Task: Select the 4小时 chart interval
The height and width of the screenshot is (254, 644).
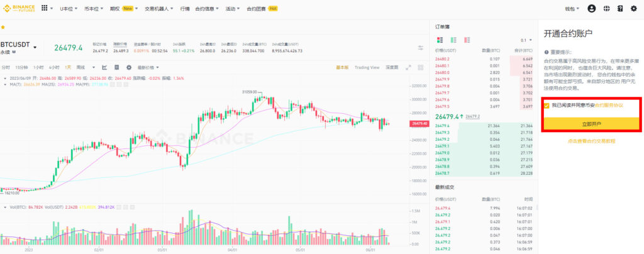Action: (x=54, y=67)
